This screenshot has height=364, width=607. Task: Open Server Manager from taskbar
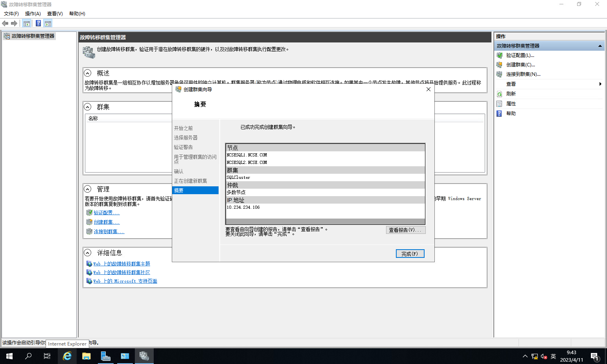105,356
